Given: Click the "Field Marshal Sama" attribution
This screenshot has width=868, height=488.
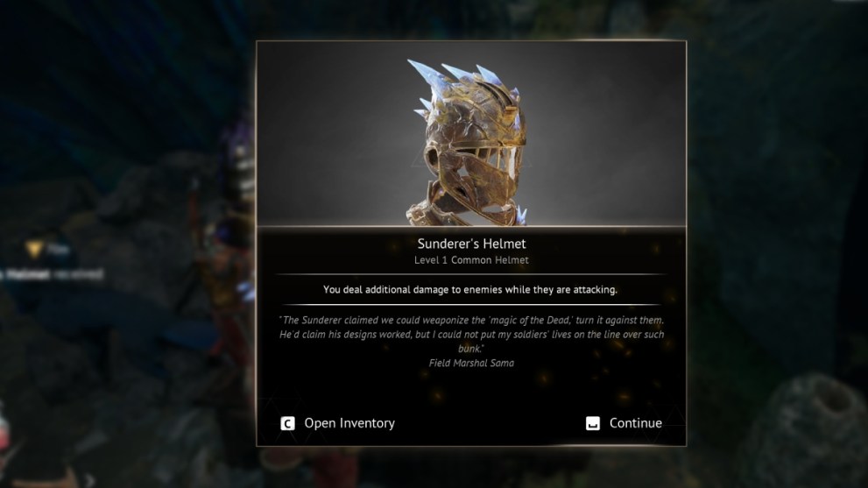Looking at the screenshot, I should coord(471,363).
